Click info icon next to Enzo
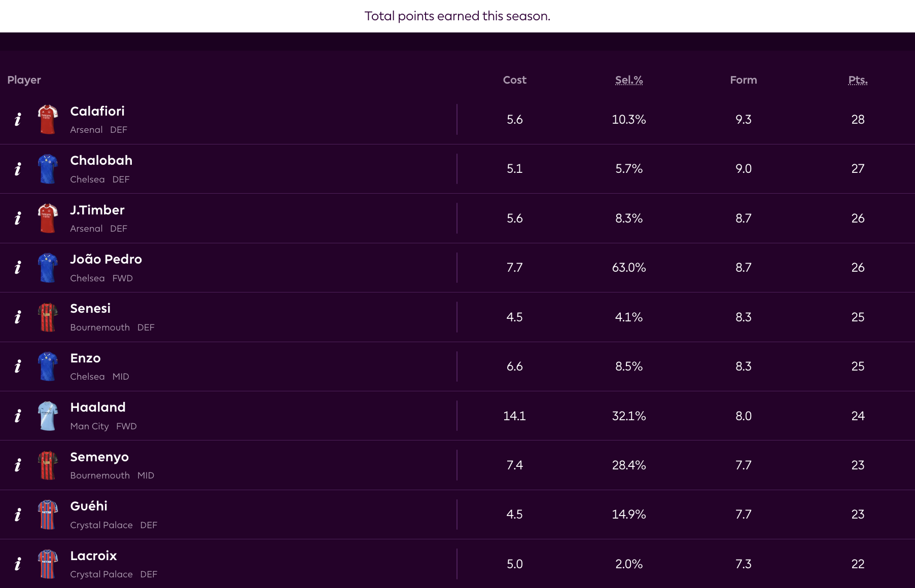 tap(18, 366)
